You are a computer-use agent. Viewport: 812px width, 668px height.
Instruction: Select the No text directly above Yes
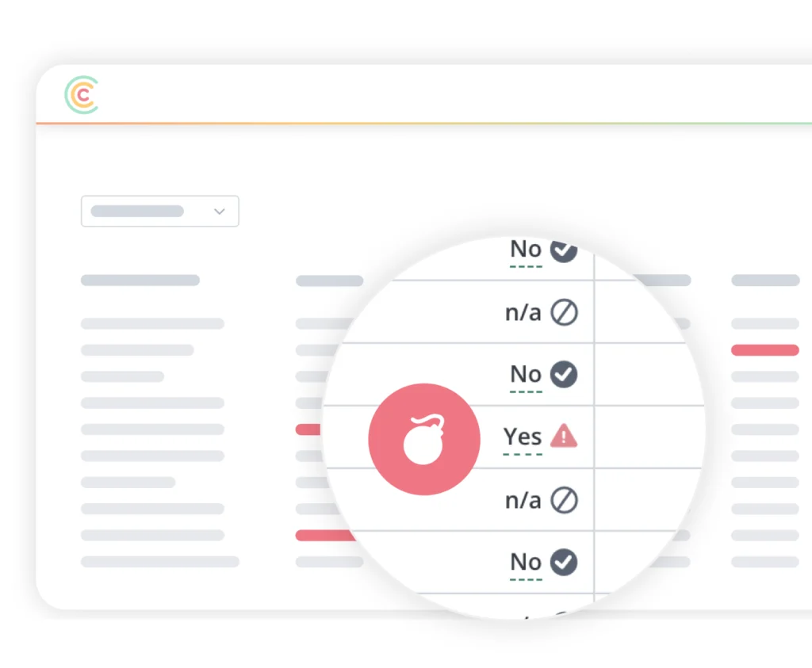click(526, 374)
